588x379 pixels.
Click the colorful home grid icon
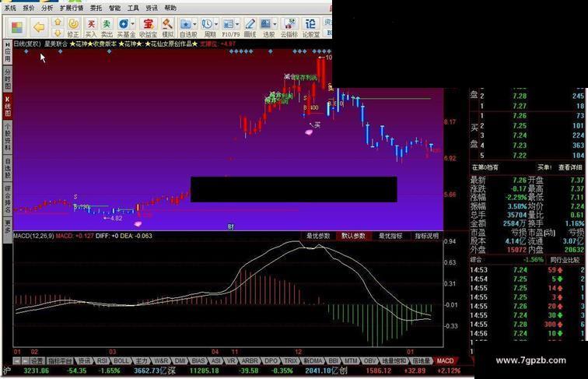17,27
